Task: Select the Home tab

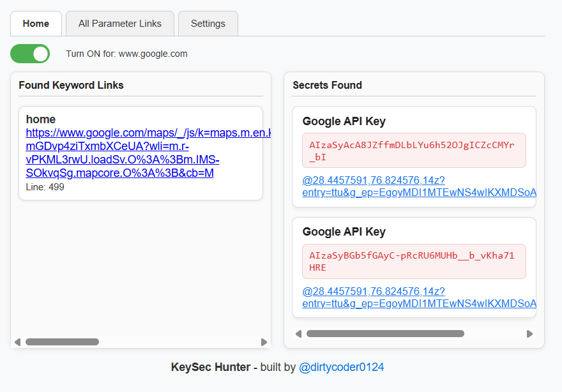Action: click(x=36, y=23)
